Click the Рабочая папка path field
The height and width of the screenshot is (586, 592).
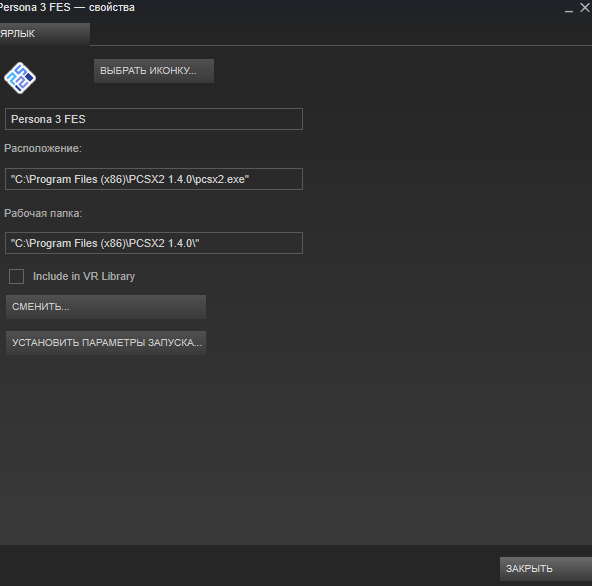[154, 243]
